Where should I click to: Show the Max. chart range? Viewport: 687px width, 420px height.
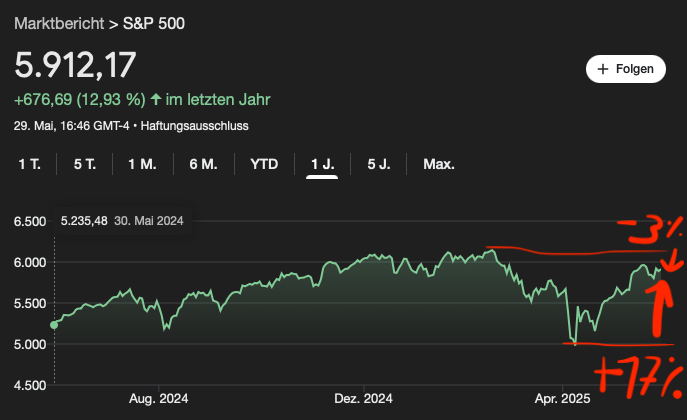pos(439,164)
